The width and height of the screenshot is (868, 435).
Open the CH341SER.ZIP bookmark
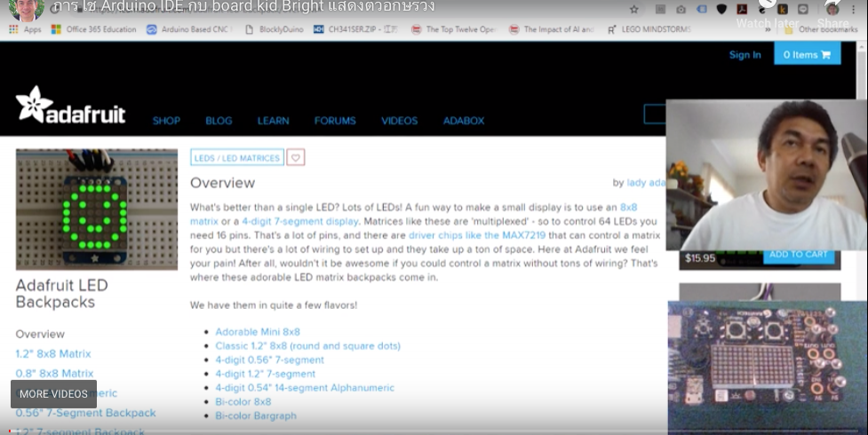pyautogui.click(x=355, y=29)
